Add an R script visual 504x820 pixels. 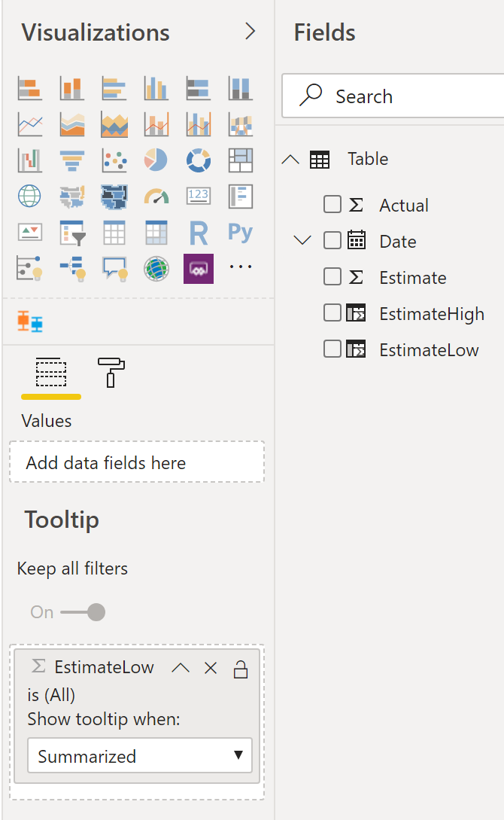[199, 232]
